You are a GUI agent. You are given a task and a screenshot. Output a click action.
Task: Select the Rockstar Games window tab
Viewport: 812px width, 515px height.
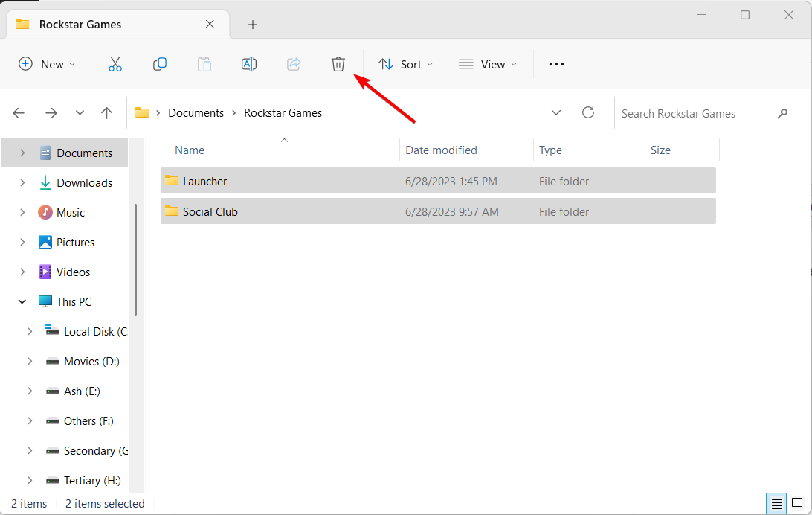click(x=118, y=24)
